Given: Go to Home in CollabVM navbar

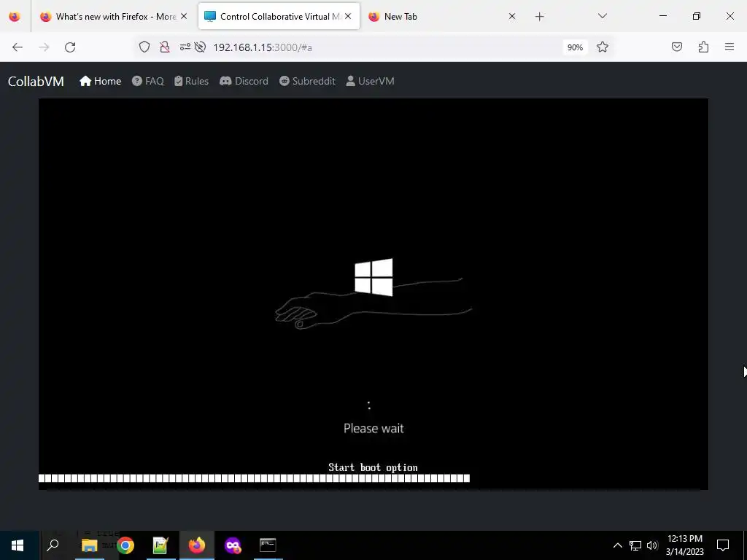Looking at the screenshot, I should (100, 81).
